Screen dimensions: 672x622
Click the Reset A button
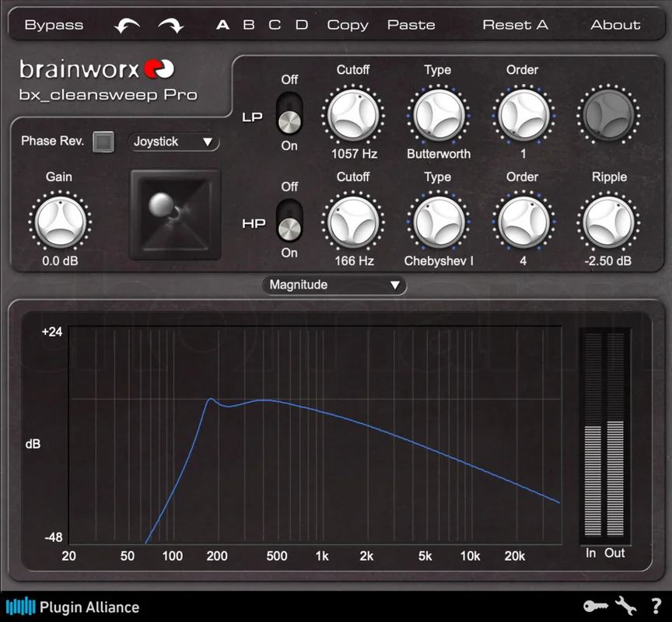515,25
